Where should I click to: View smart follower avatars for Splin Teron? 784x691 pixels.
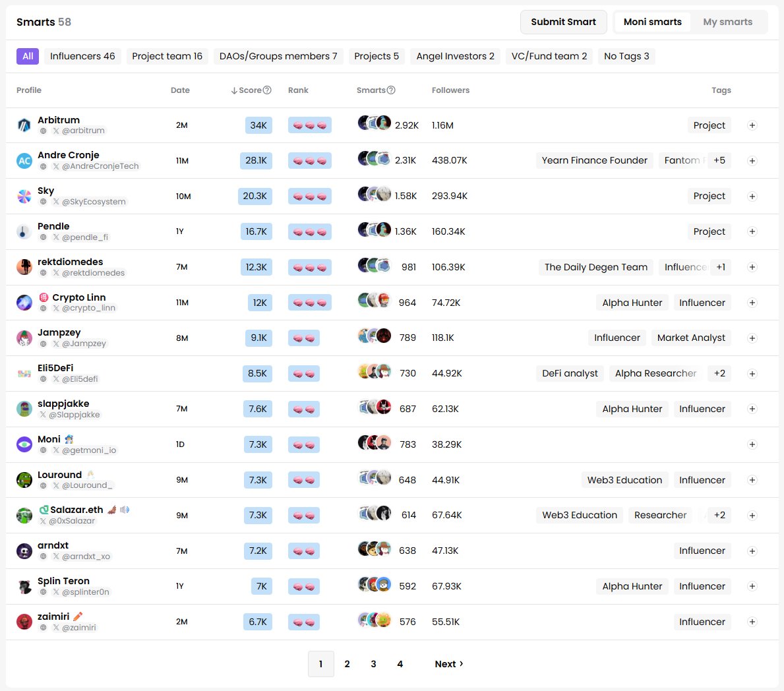click(375, 584)
